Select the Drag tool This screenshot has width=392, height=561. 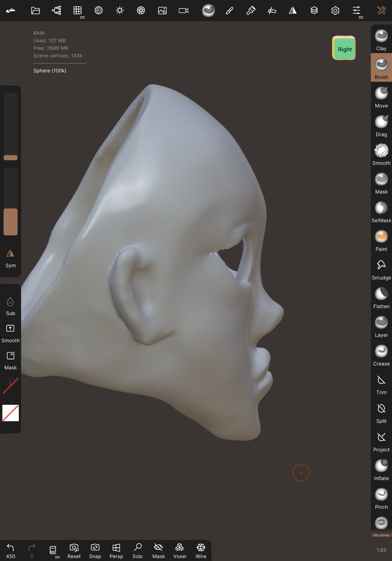(x=381, y=125)
